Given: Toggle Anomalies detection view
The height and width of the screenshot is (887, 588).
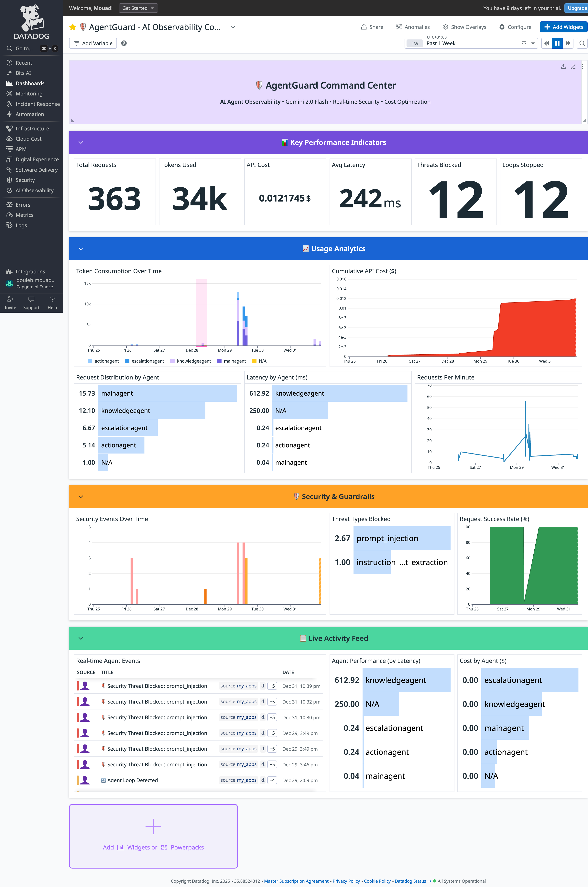Looking at the screenshot, I should (413, 27).
